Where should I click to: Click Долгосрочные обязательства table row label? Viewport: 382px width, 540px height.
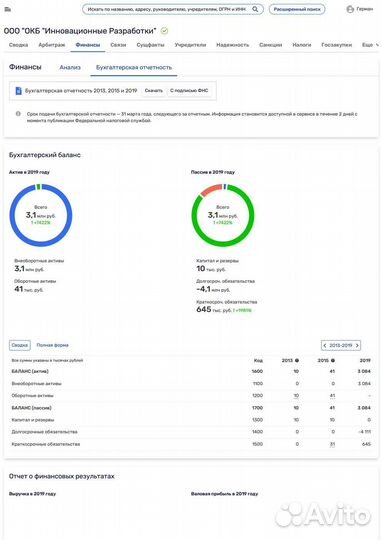click(44, 432)
